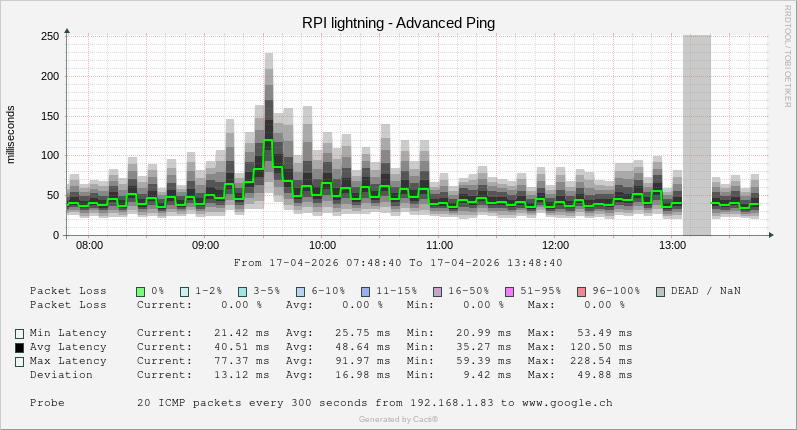Click the 6-10% packet loss swatch
This screenshot has height=430, width=797.
coord(301,291)
